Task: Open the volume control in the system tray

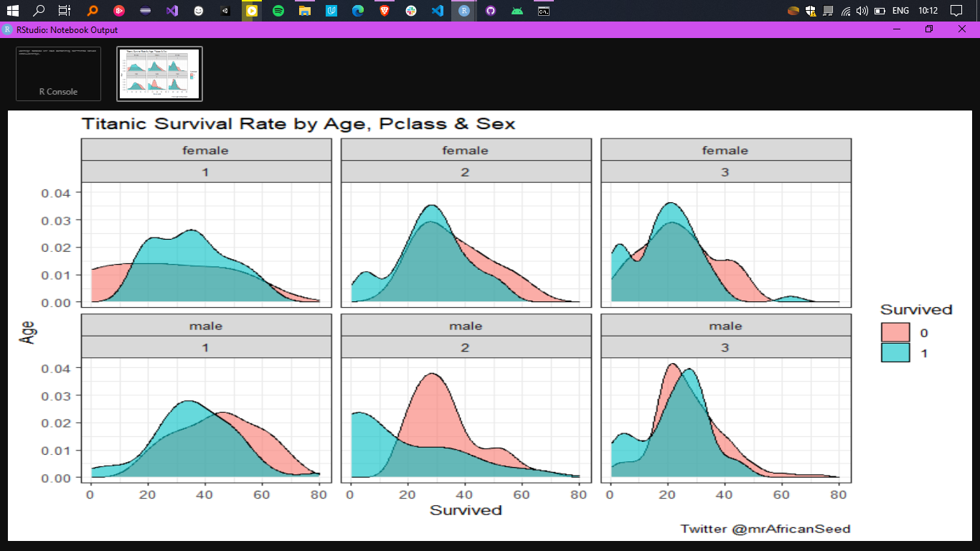Action: click(862, 10)
